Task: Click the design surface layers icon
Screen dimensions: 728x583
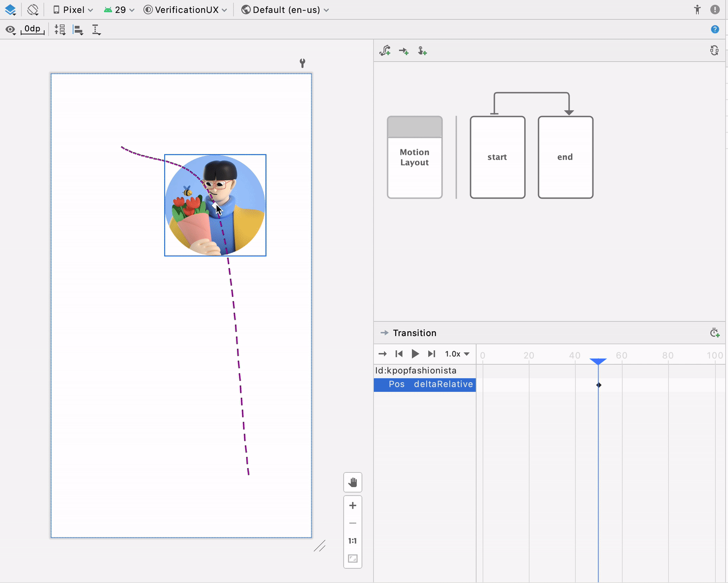Action: coord(10,10)
